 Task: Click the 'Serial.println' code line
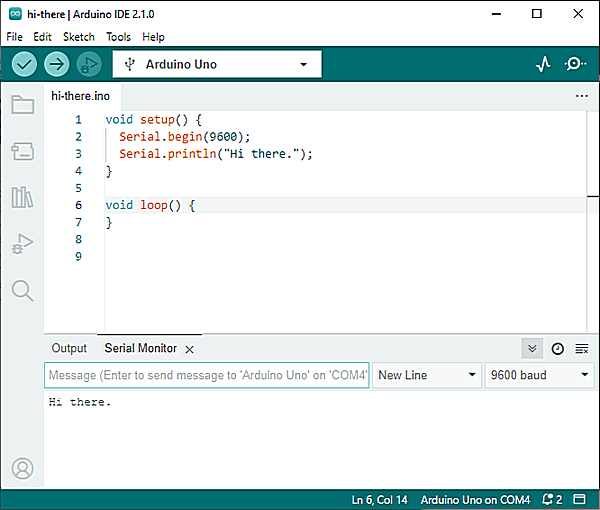point(216,154)
